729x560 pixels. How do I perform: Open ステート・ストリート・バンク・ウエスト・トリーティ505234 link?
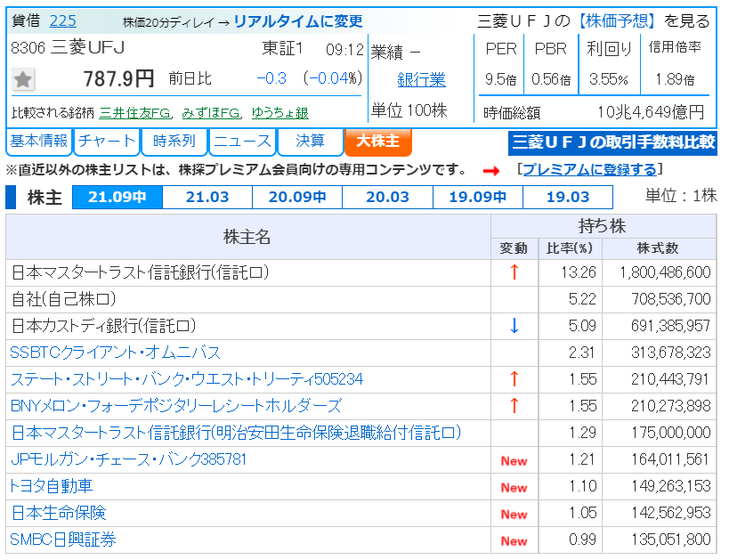(x=186, y=379)
